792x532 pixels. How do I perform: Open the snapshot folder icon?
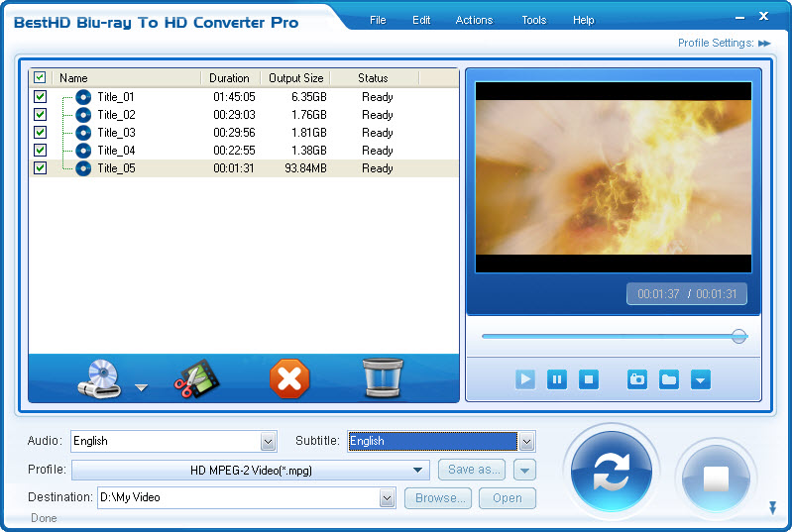click(x=669, y=379)
